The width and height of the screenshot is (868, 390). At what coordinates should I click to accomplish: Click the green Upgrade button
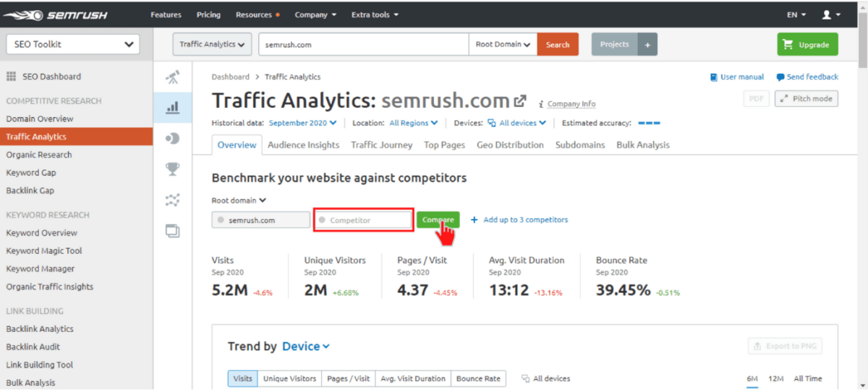807,44
